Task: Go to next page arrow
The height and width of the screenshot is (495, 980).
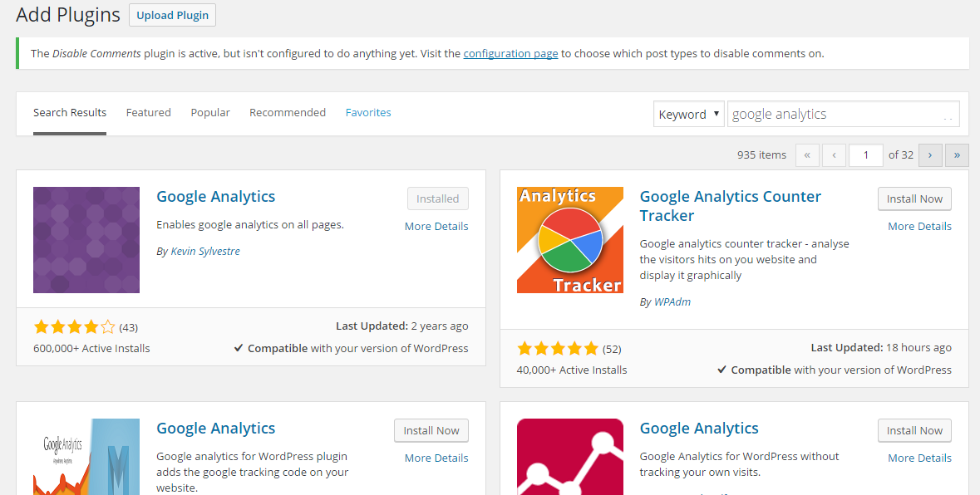Action: (x=930, y=155)
